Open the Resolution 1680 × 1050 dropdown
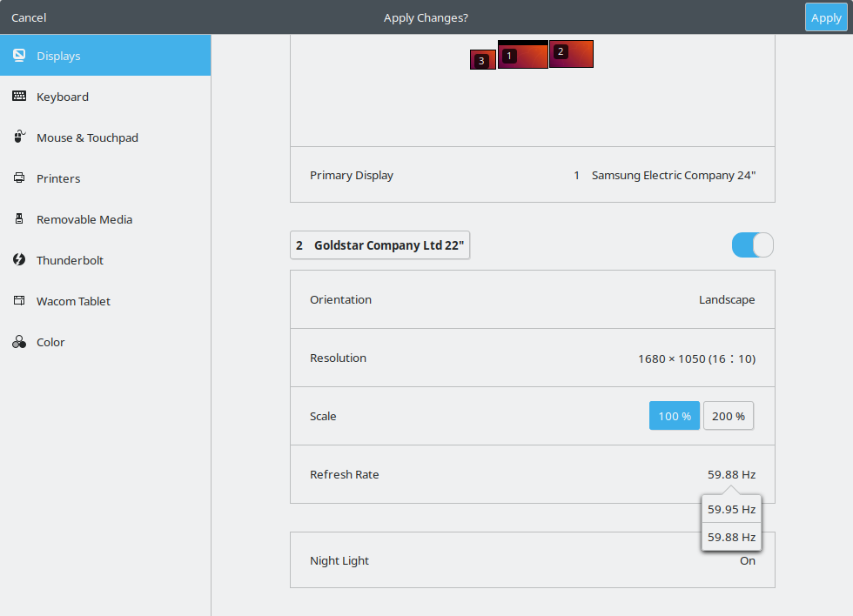The width and height of the screenshot is (853, 616). 533,358
